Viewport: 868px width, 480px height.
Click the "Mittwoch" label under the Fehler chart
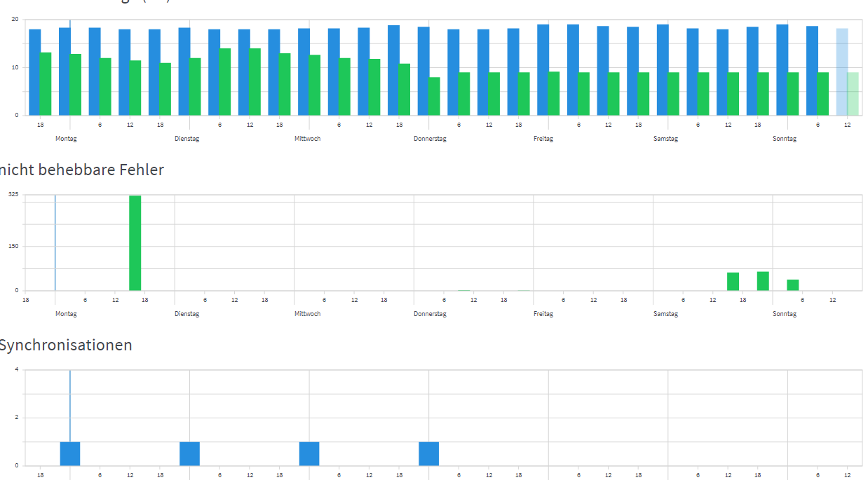(308, 314)
